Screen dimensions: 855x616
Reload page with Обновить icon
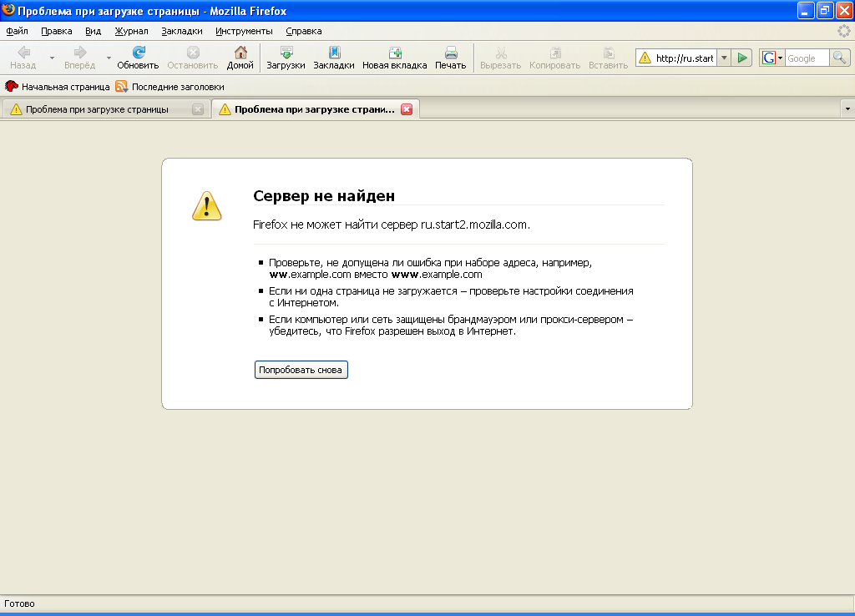pos(139,53)
